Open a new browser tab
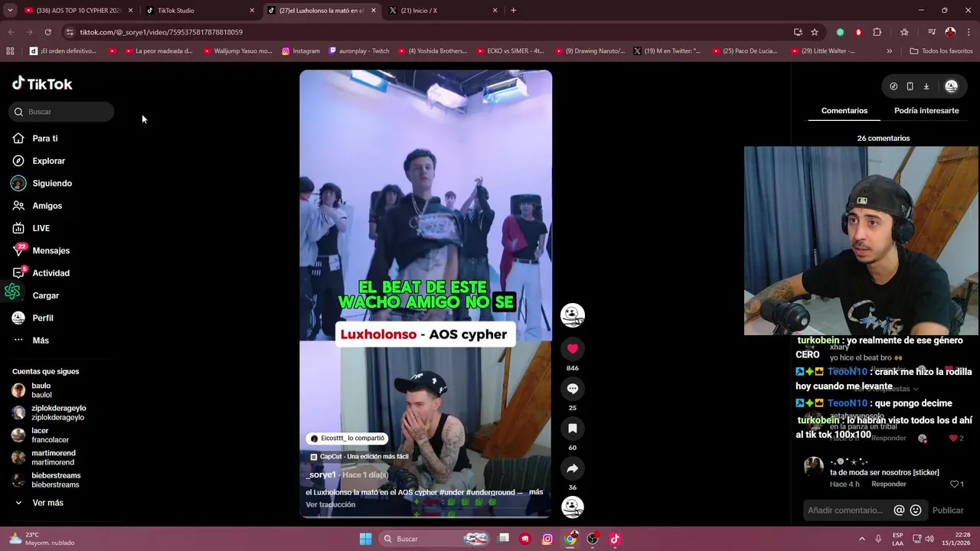 point(513,11)
